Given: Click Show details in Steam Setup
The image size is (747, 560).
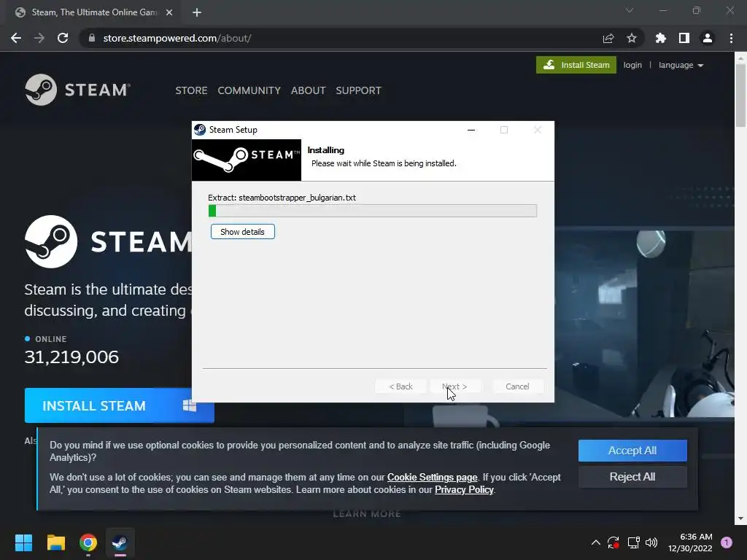Looking at the screenshot, I should point(242,232).
